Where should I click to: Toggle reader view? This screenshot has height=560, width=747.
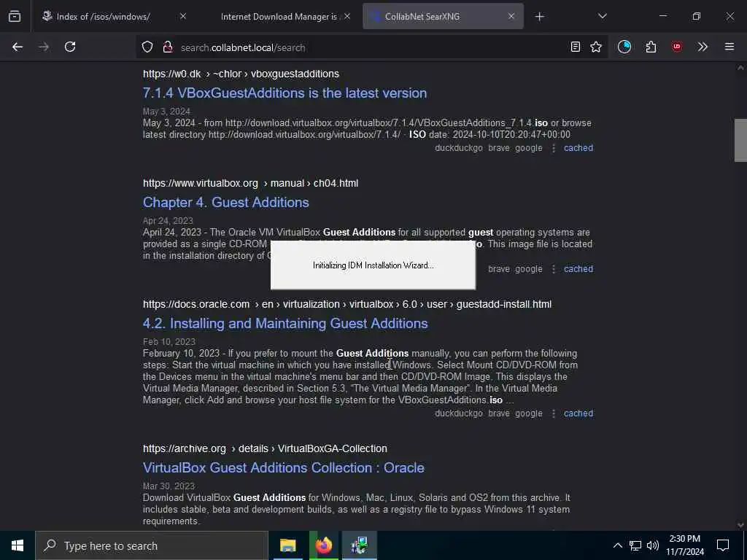point(576,47)
